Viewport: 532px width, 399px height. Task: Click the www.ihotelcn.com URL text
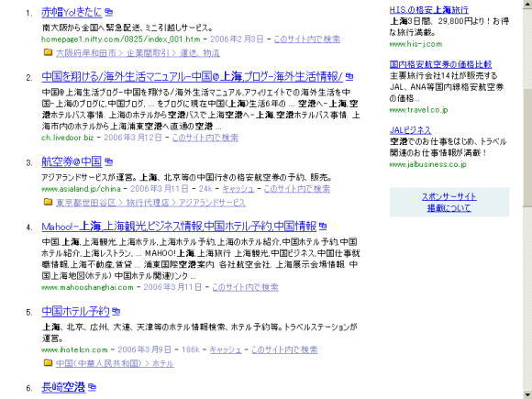coord(74,349)
